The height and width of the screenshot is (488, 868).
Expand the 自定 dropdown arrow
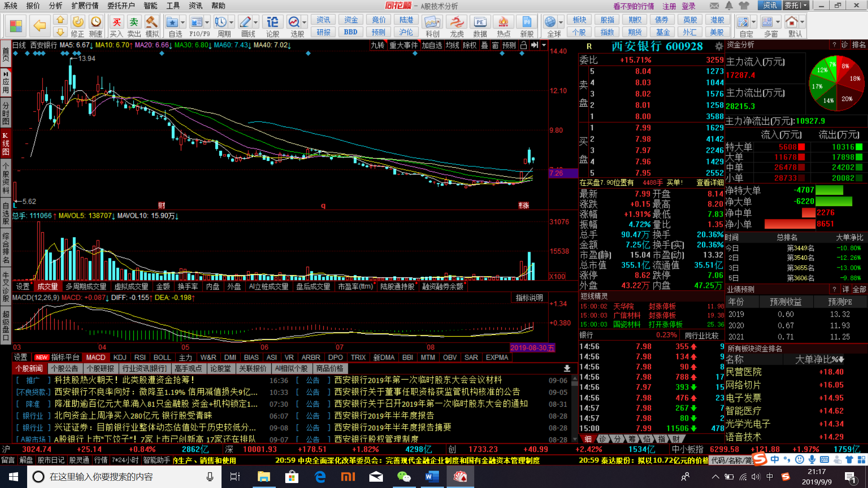(754, 22)
